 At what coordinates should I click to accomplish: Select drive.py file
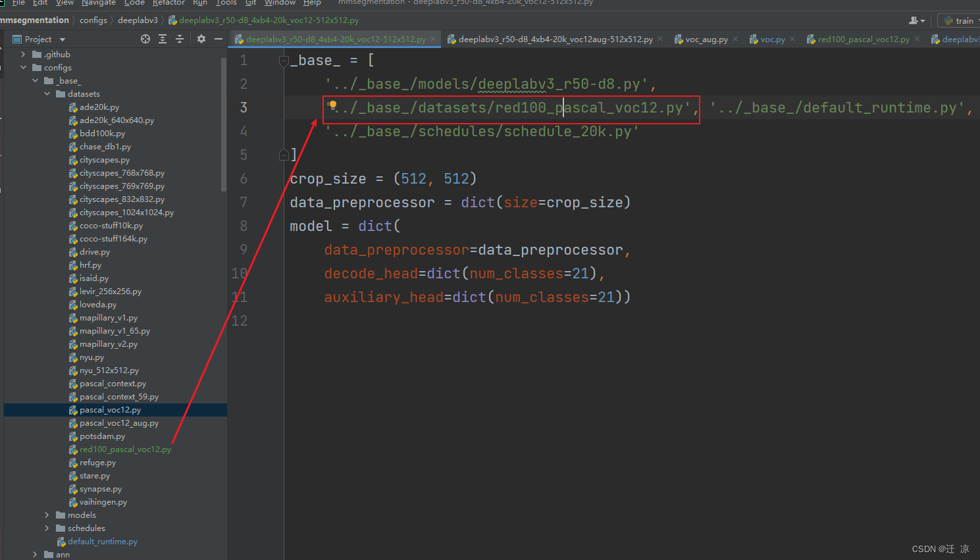95,252
